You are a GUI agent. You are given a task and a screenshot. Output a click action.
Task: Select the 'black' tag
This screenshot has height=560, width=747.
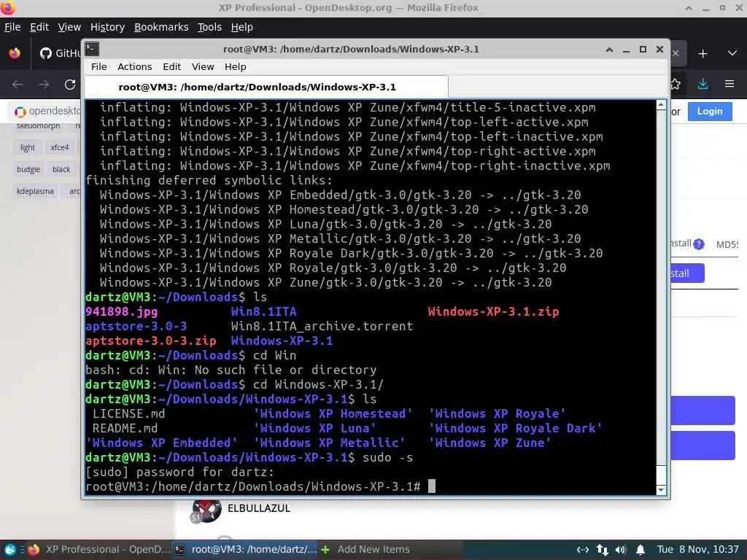point(61,169)
